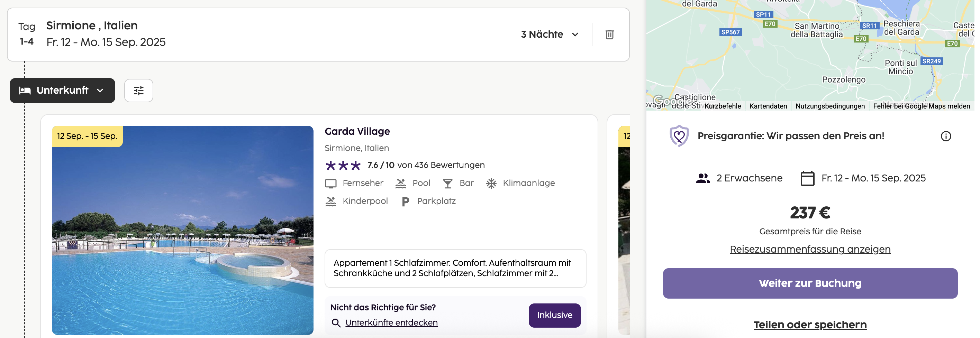Click the calendar icon next to trip dates
The image size is (980, 338).
tap(807, 178)
